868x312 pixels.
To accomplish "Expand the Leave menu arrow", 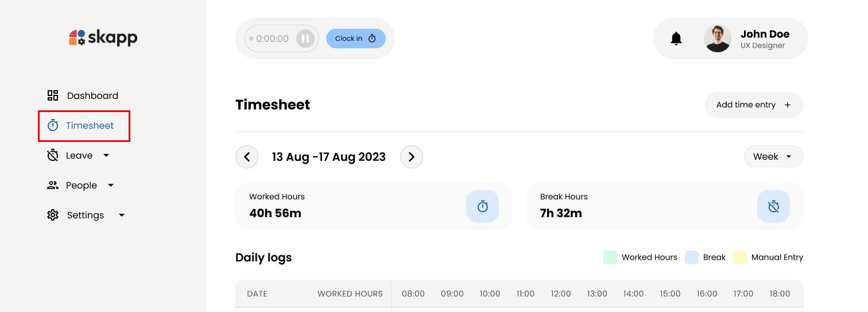I will (106, 155).
